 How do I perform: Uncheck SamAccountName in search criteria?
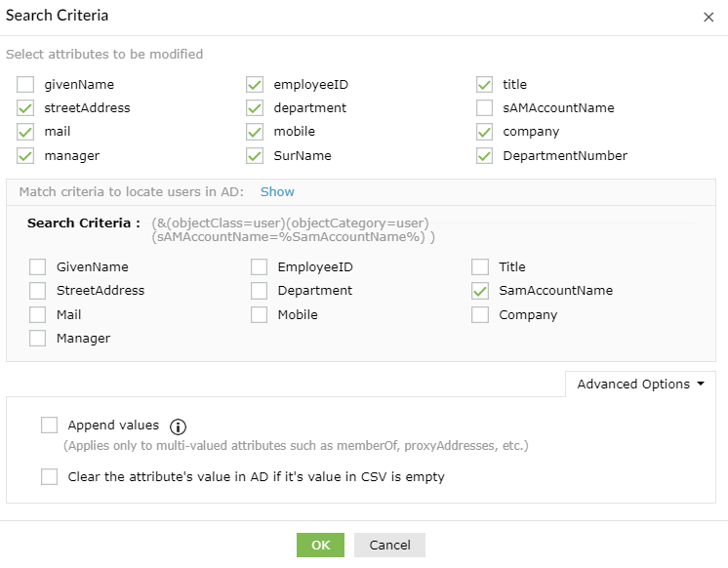(480, 291)
